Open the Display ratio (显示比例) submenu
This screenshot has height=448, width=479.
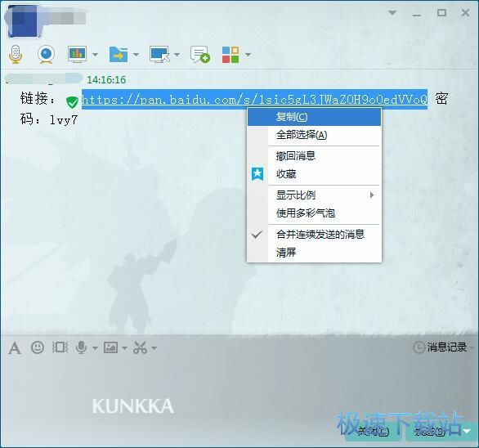(314, 195)
